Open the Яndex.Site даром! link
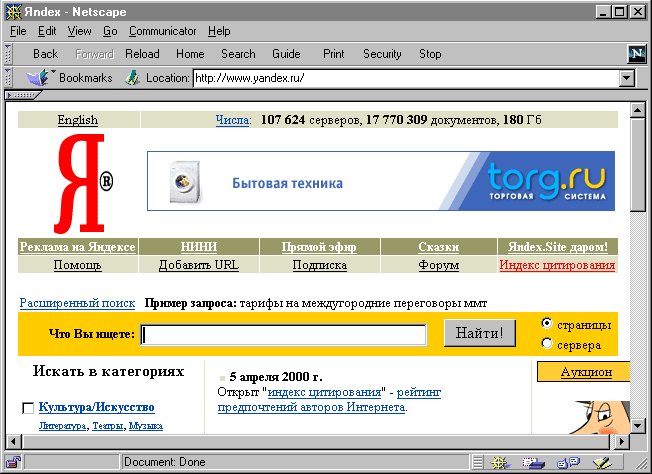Screen dimensions: 652x474 [558, 247]
